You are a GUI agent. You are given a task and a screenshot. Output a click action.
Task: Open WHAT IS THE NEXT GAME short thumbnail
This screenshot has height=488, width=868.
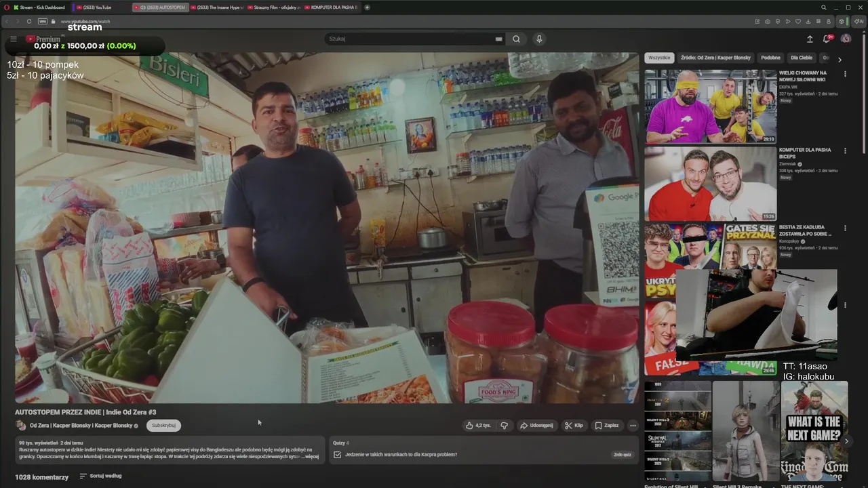tap(814, 431)
